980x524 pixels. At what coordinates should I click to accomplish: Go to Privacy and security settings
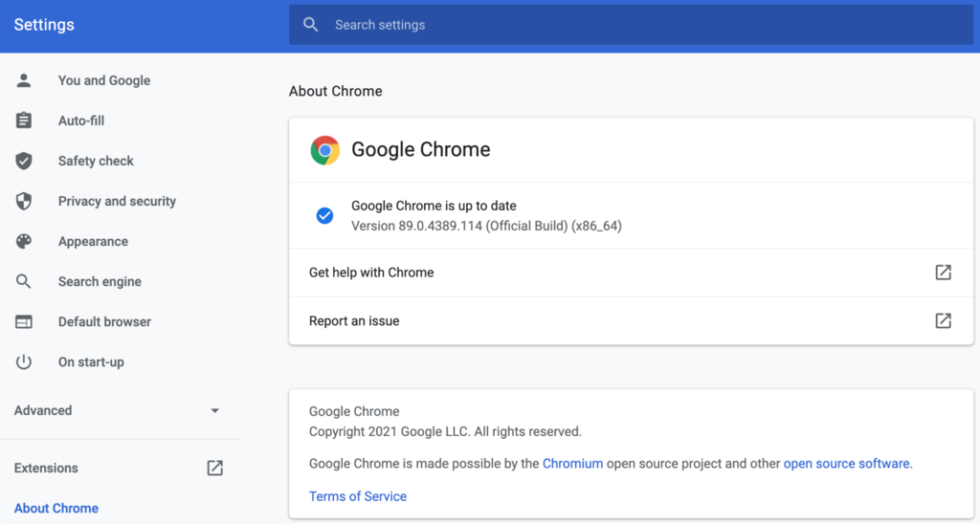tap(117, 201)
